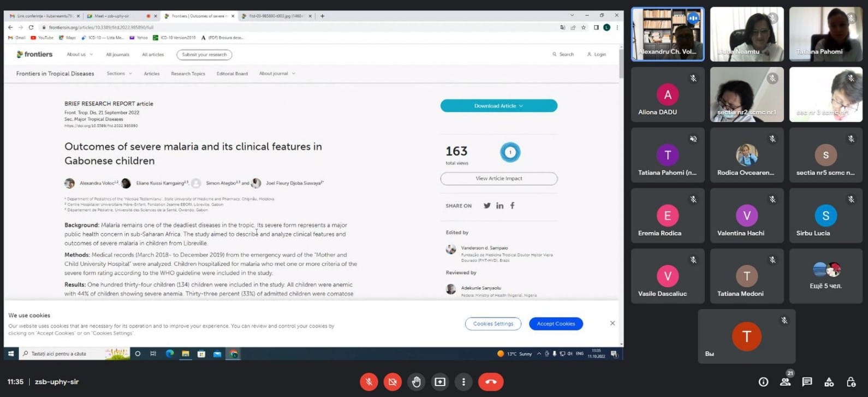Open more options three-dot menu

(x=463, y=382)
